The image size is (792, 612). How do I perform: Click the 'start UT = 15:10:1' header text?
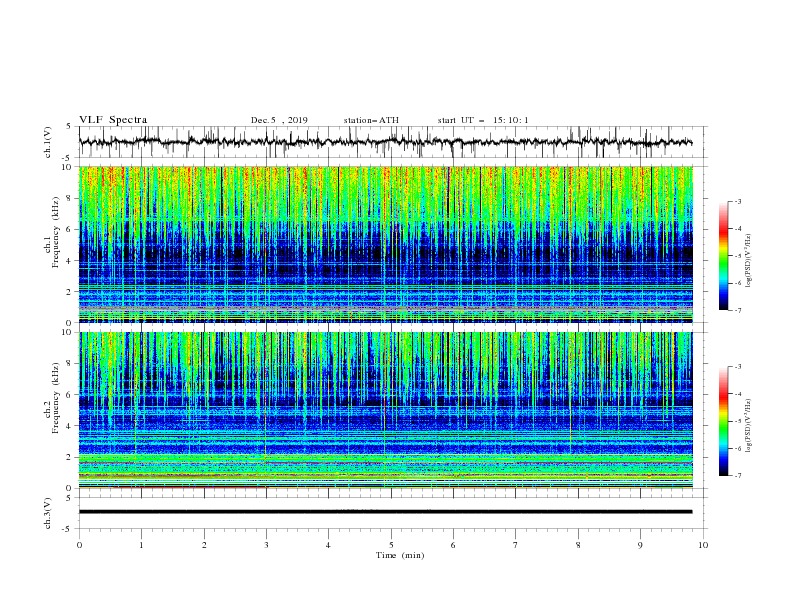pos(483,120)
